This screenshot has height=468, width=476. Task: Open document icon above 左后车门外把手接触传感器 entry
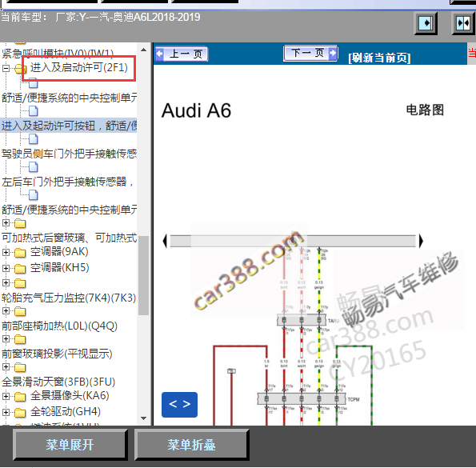coord(34,167)
